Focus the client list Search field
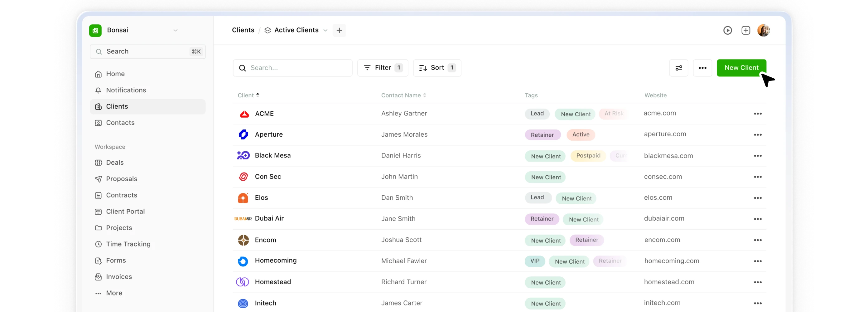The image size is (868, 312). click(292, 68)
